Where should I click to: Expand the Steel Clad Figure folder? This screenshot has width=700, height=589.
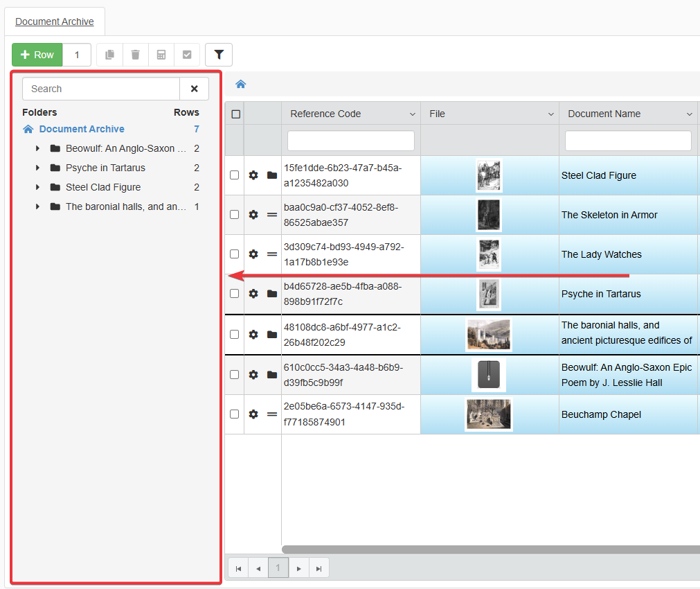pos(37,187)
